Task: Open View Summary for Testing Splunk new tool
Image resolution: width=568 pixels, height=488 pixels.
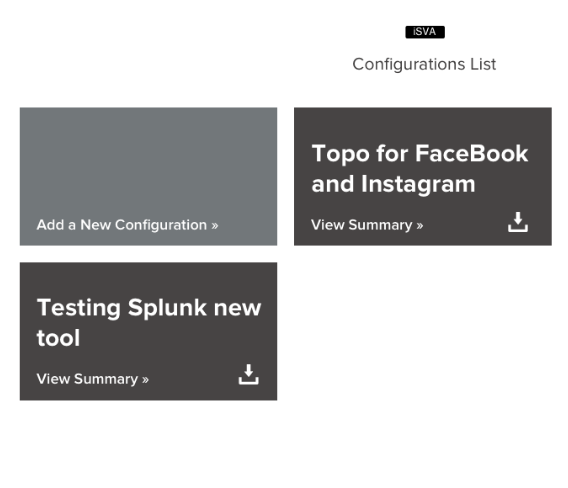Action: (x=93, y=379)
